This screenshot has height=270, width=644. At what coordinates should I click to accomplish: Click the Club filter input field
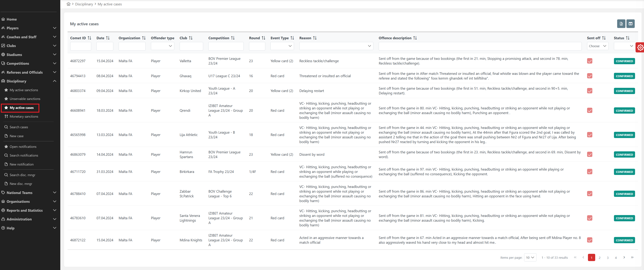(191, 46)
